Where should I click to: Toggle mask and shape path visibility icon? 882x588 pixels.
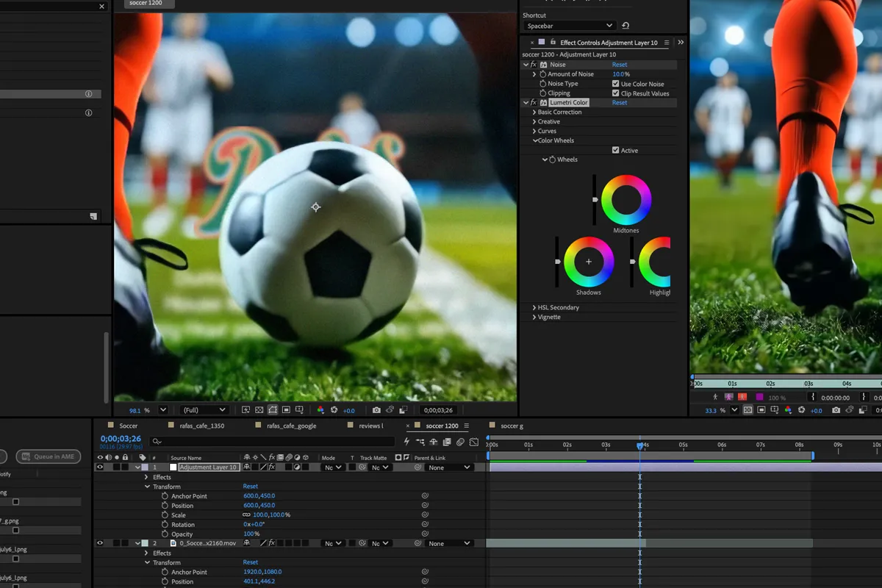click(272, 410)
